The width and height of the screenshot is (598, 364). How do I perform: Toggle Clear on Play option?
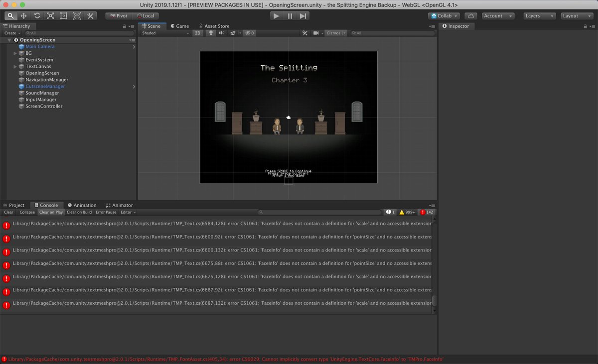[x=51, y=212]
